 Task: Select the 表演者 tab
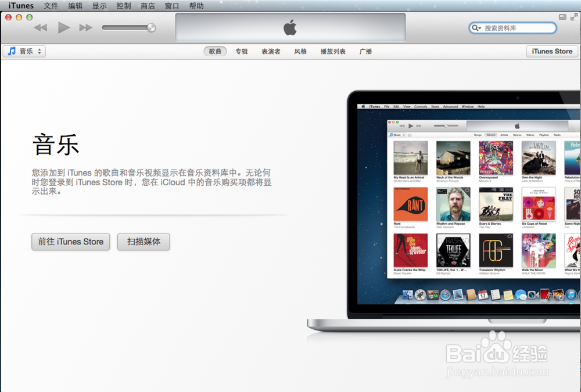pyautogui.click(x=271, y=52)
